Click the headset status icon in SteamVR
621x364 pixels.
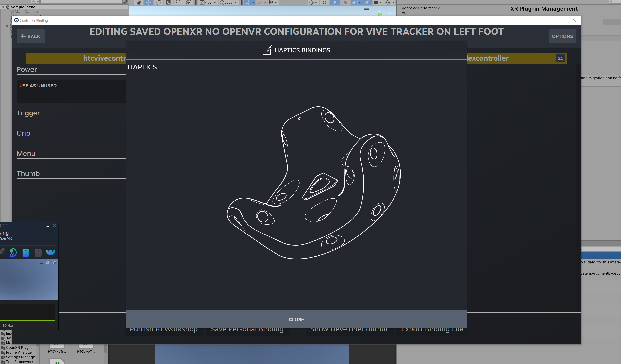click(x=13, y=252)
